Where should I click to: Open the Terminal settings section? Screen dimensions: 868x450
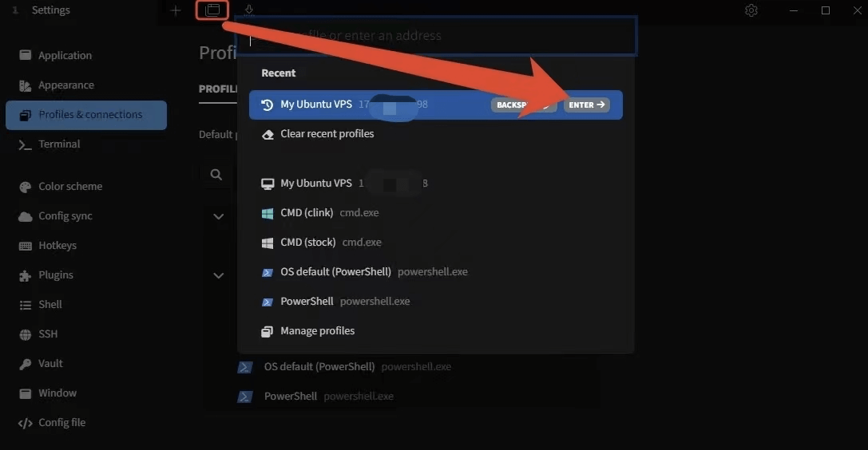(x=85, y=144)
